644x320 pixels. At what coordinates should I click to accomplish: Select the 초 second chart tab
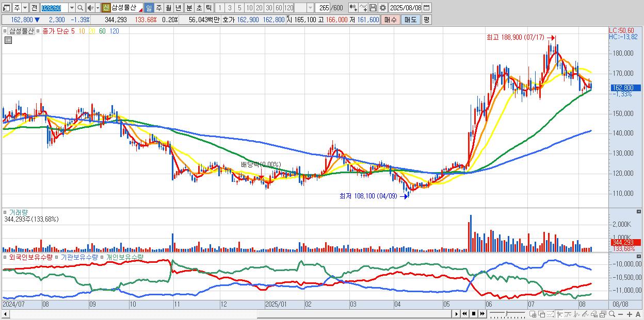(199, 8)
